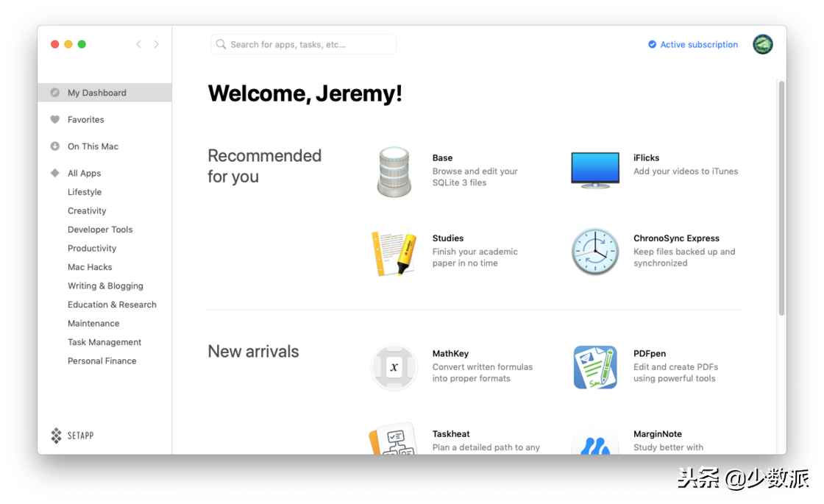The width and height of the screenshot is (824, 504).
Task: Click the Active subscription checkmark badge
Action: point(652,44)
